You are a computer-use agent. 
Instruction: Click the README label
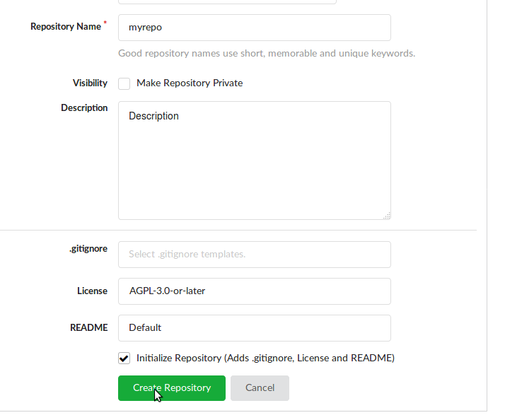pos(89,327)
